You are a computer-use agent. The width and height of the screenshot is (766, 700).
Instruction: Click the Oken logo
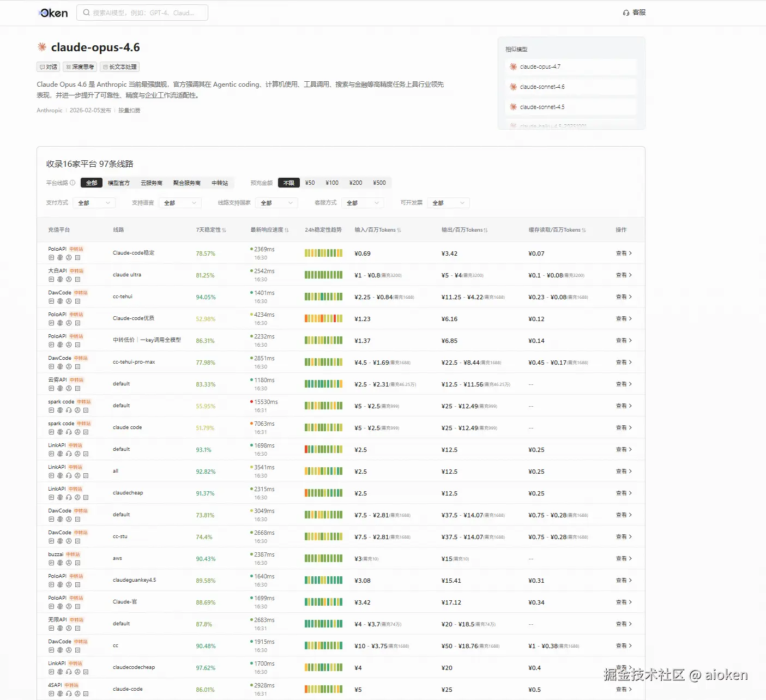53,13
